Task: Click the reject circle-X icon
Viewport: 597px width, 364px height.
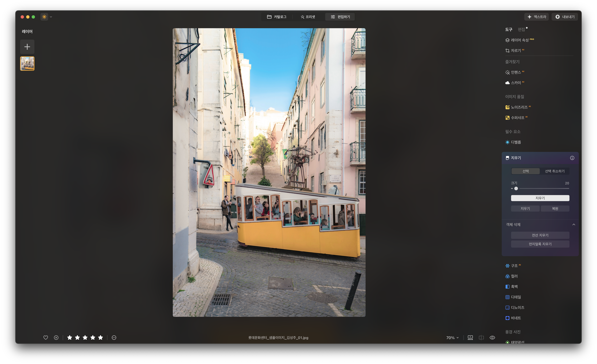Action: 56,337
